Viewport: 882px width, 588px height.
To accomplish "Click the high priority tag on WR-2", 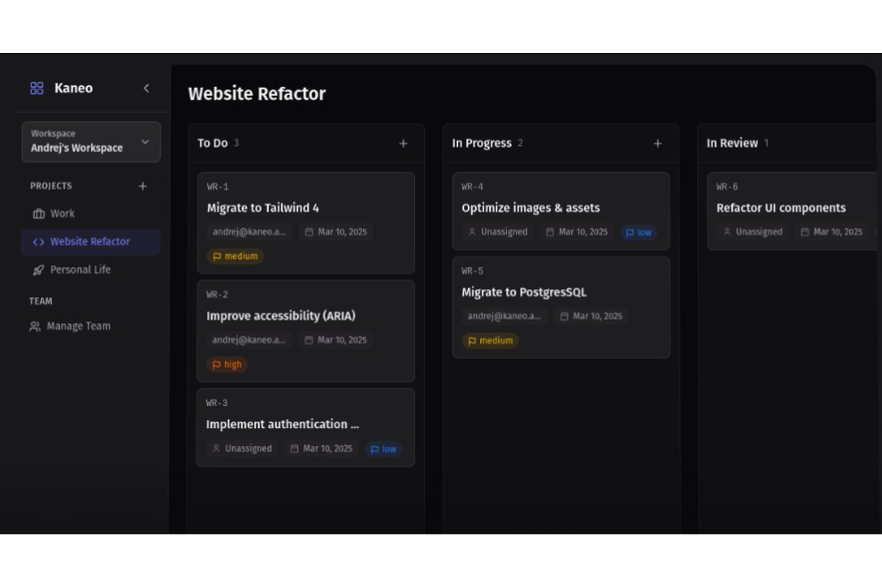I will click(227, 364).
